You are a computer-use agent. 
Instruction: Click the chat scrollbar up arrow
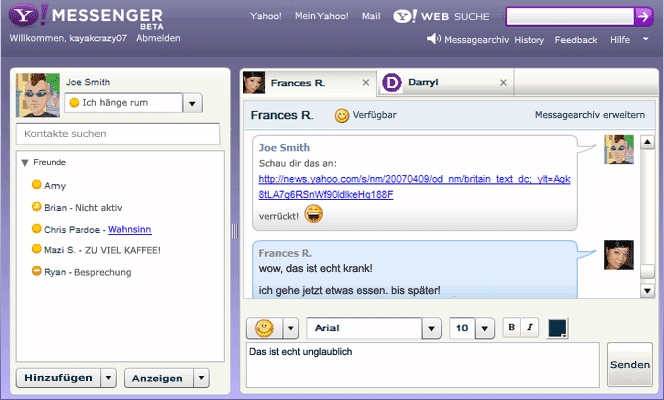point(647,142)
